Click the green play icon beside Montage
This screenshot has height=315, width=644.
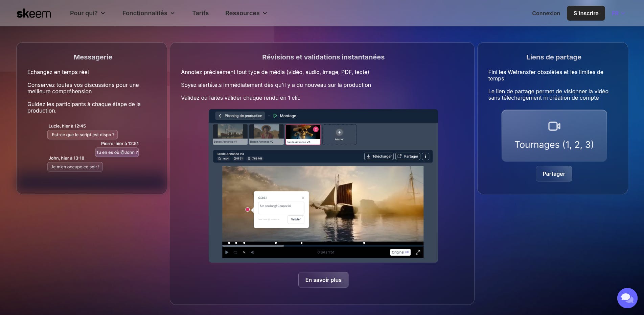tap(275, 116)
